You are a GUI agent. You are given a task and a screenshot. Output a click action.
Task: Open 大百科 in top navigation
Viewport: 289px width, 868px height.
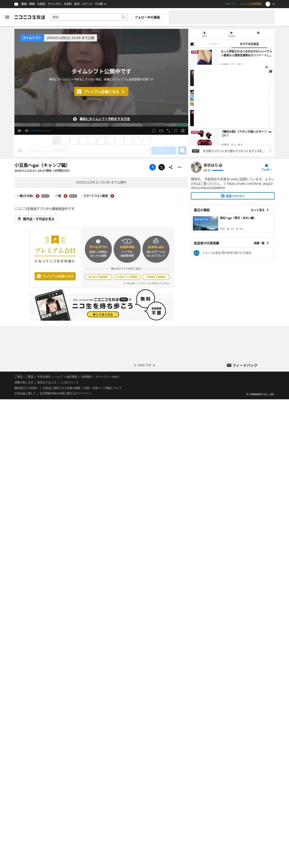[68, 4]
